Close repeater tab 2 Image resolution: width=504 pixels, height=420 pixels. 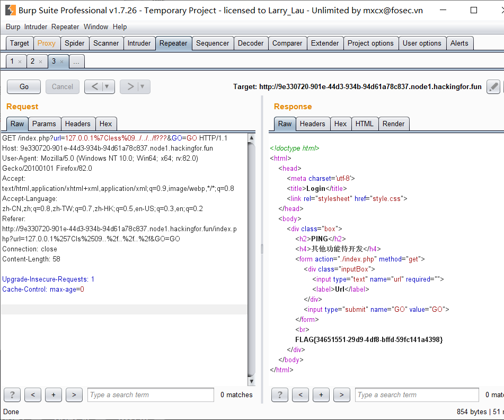(x=40, y=62)
